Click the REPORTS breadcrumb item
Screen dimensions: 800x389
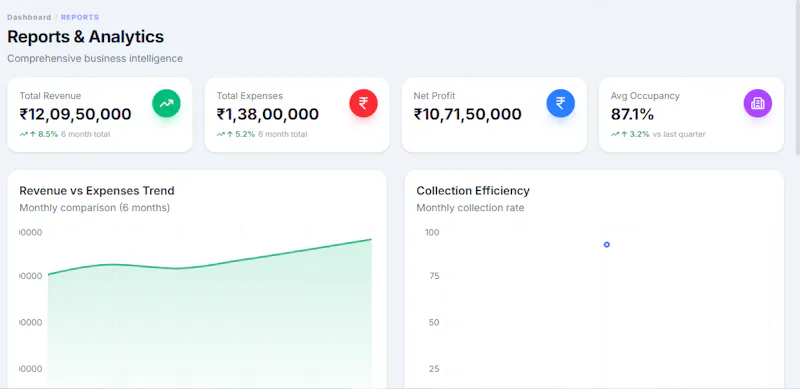[80, 17]
